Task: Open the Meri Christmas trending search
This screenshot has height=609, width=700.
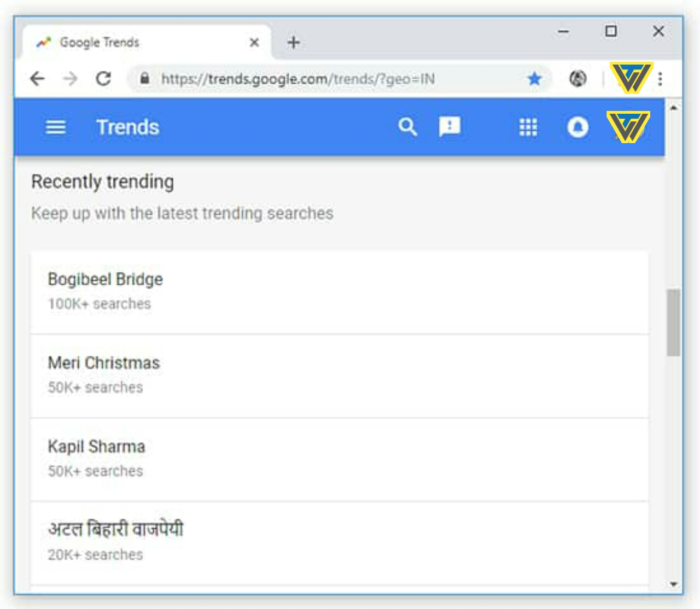Action: [103, 362]
